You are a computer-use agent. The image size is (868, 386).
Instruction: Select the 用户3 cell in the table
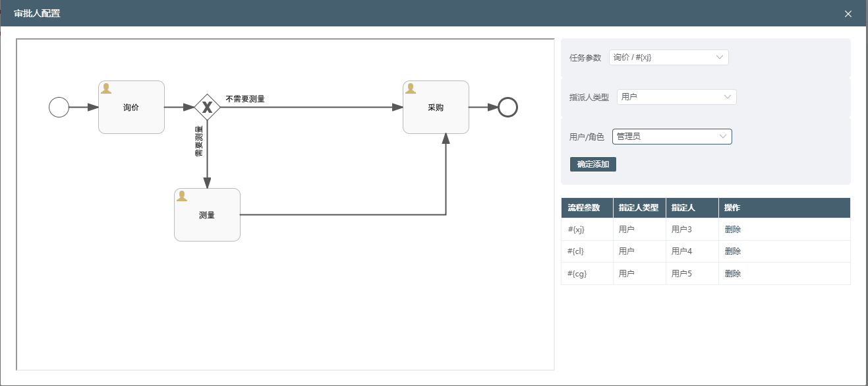pyautogui.click(x=681, y=230)
